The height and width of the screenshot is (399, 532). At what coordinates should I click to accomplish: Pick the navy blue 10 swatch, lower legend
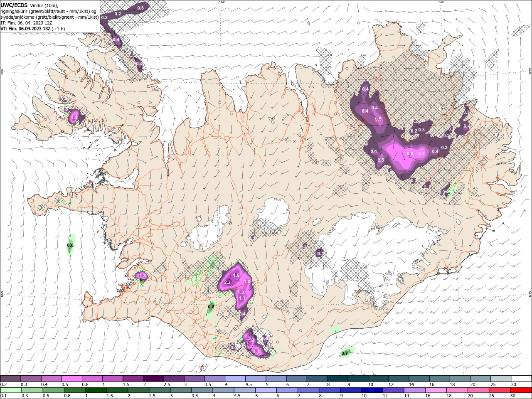tap(372, 390)
